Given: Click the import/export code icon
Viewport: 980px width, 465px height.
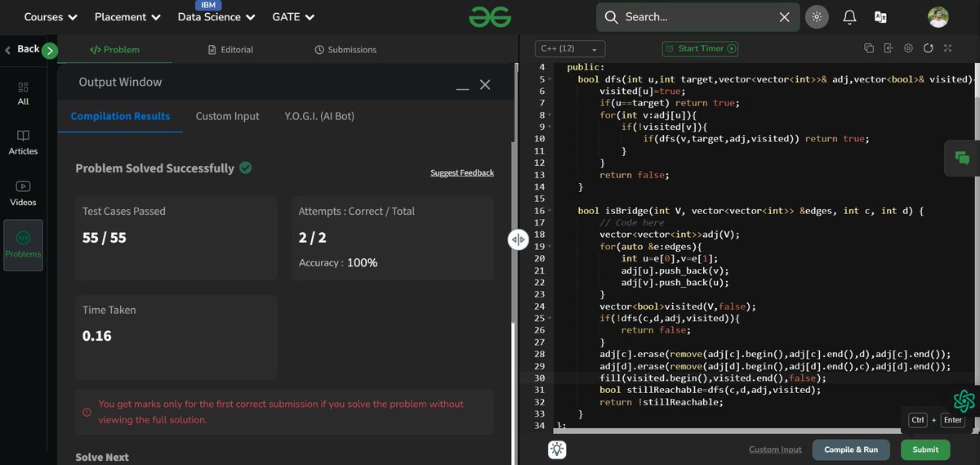Looking at the screenshot, I should point(889,48).
